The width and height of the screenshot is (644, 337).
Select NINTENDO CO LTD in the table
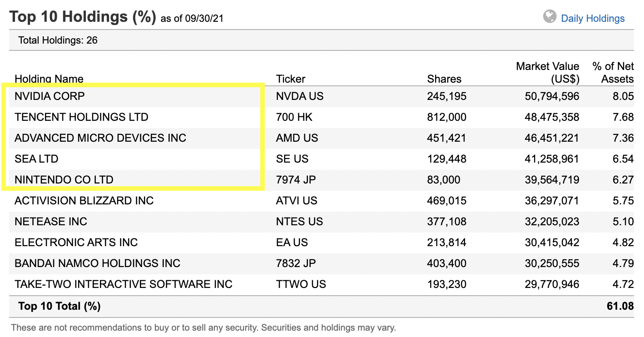[64, 180]
